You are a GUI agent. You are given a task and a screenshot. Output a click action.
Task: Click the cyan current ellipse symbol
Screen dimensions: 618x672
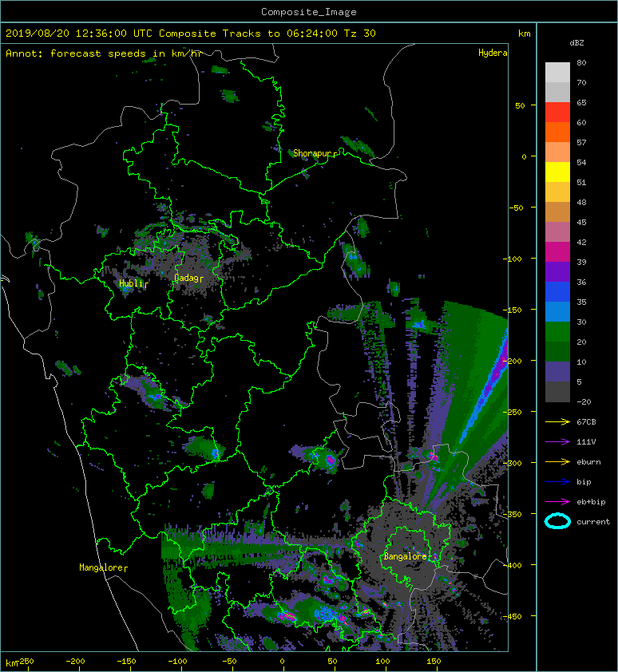click(x=557, y=521)
